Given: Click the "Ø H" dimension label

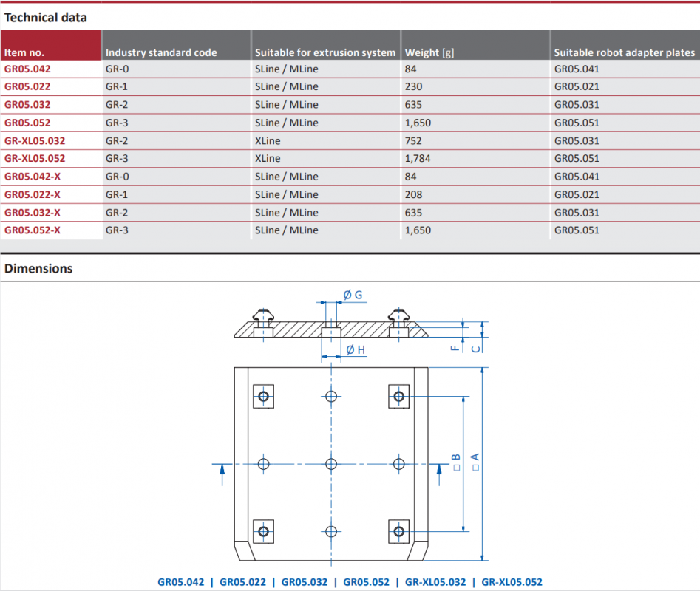Looking at the screenshot, I should click(x=356, y=350).
